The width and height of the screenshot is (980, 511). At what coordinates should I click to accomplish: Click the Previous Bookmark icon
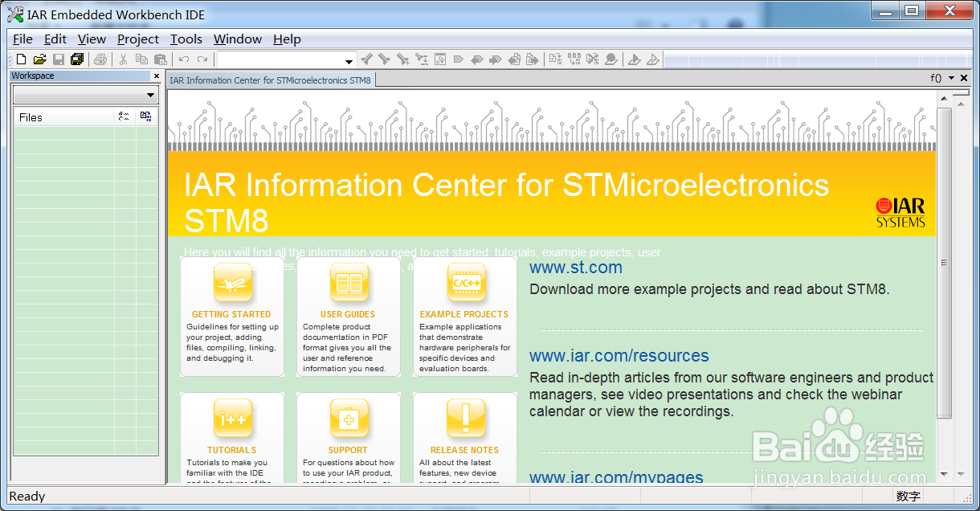[x=477, y=59]
